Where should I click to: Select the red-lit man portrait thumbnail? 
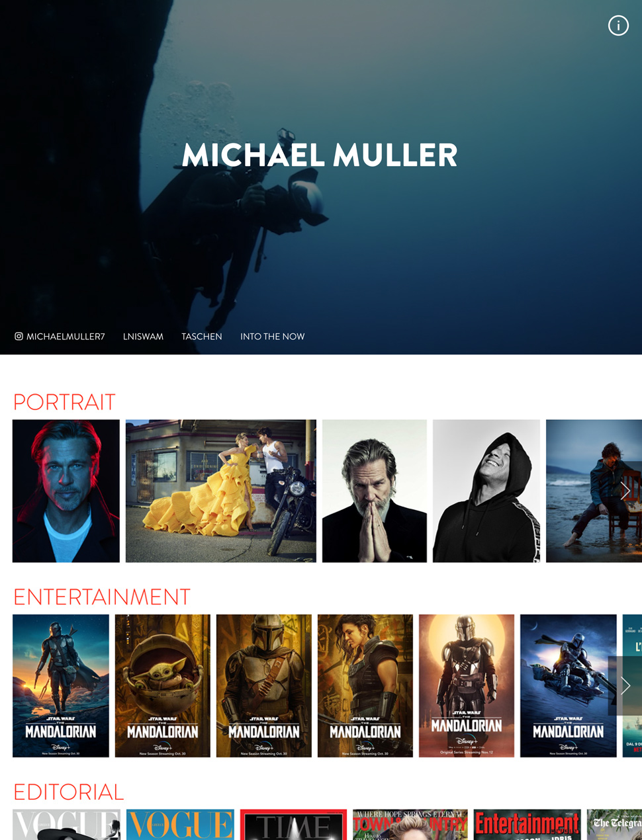coord(66,491)
